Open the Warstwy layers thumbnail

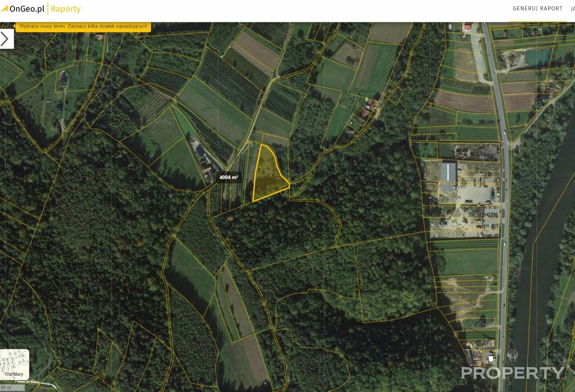pos(14,364)
